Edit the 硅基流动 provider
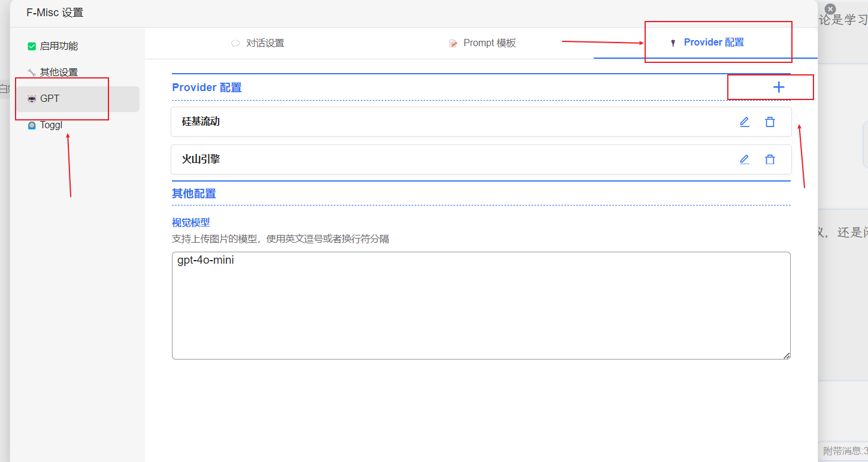 [x=745, y=122]
